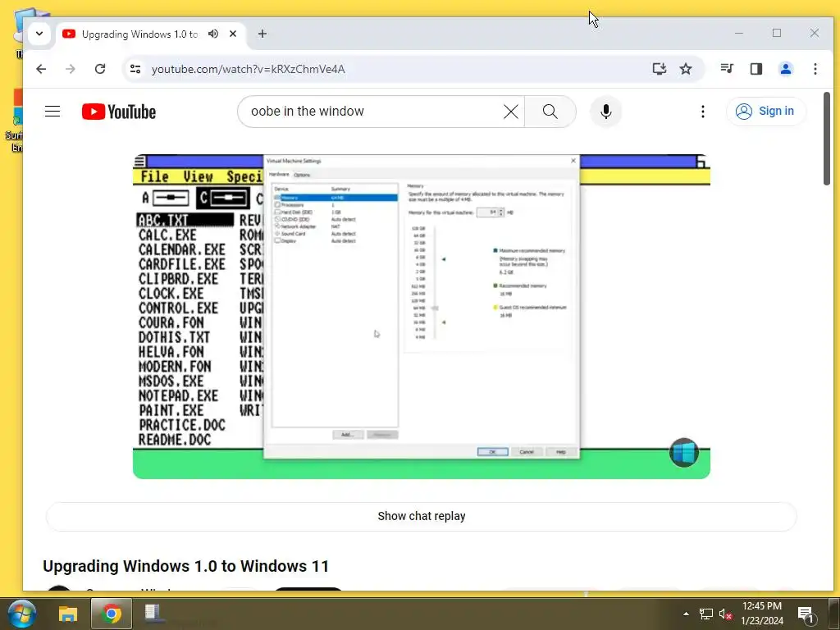Reload the YouTube page
The width and height of the screenshot is (840, 630).
(99, 69)
